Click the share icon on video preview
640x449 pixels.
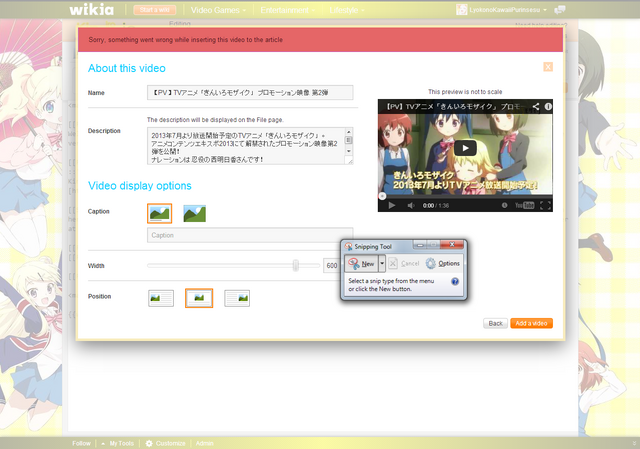click(536, 107)
